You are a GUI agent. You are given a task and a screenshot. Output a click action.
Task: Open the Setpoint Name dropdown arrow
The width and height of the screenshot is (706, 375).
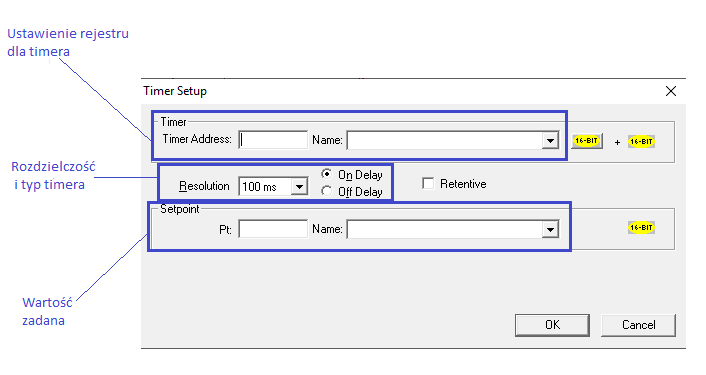[x=550, y=230]
